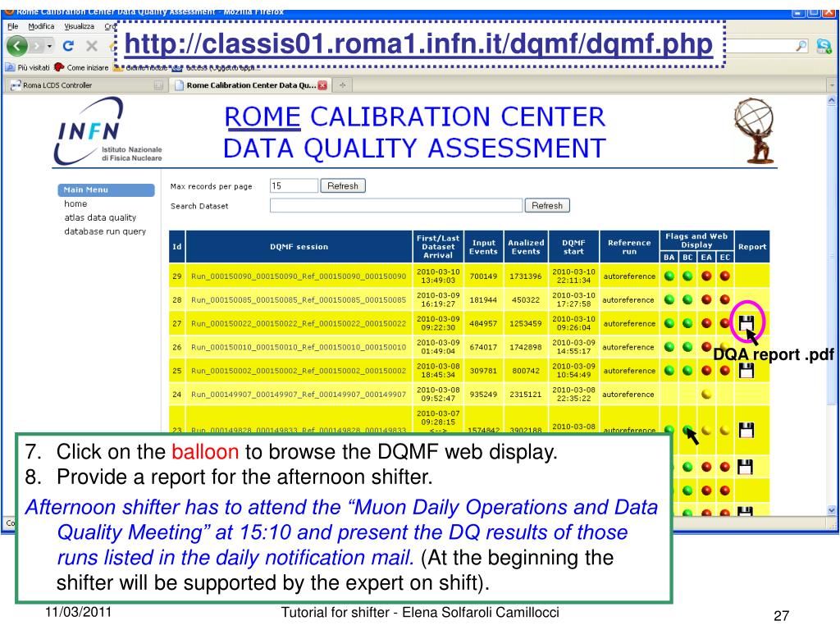Viewport: 840px width, 630px height.
Task: Click the ATLAS statue logo
Action: click(755, 130)
